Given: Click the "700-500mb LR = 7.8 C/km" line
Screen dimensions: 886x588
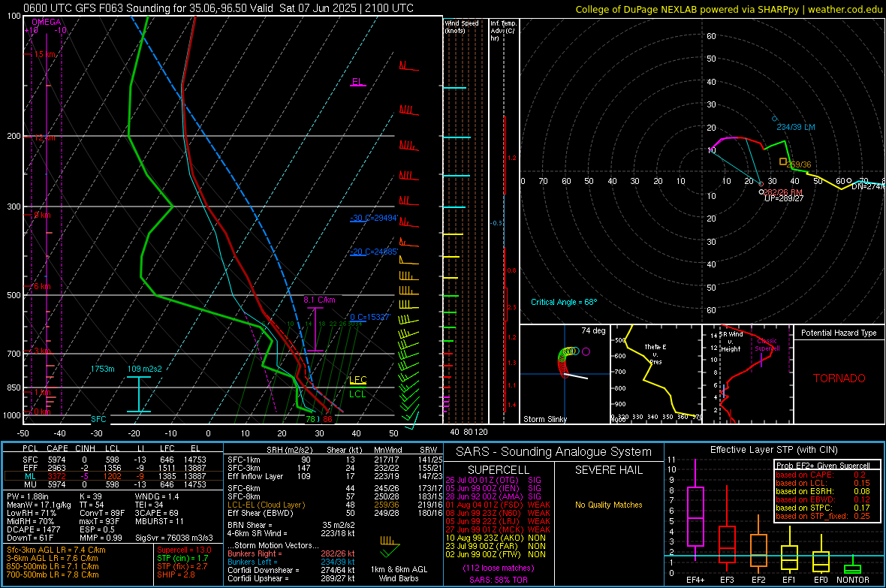Looking at the screenshot, I should click(53, 574).
